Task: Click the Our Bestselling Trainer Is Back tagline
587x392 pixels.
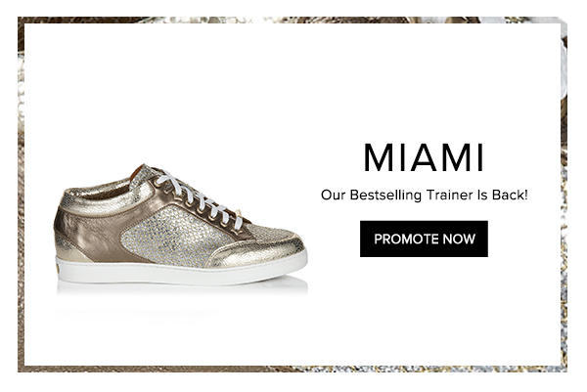Action: tap(425, 195)
